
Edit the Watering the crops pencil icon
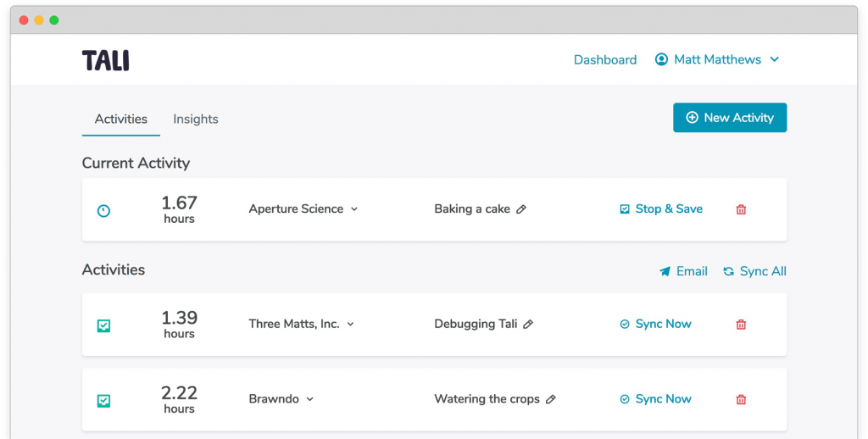pos(550,399)
